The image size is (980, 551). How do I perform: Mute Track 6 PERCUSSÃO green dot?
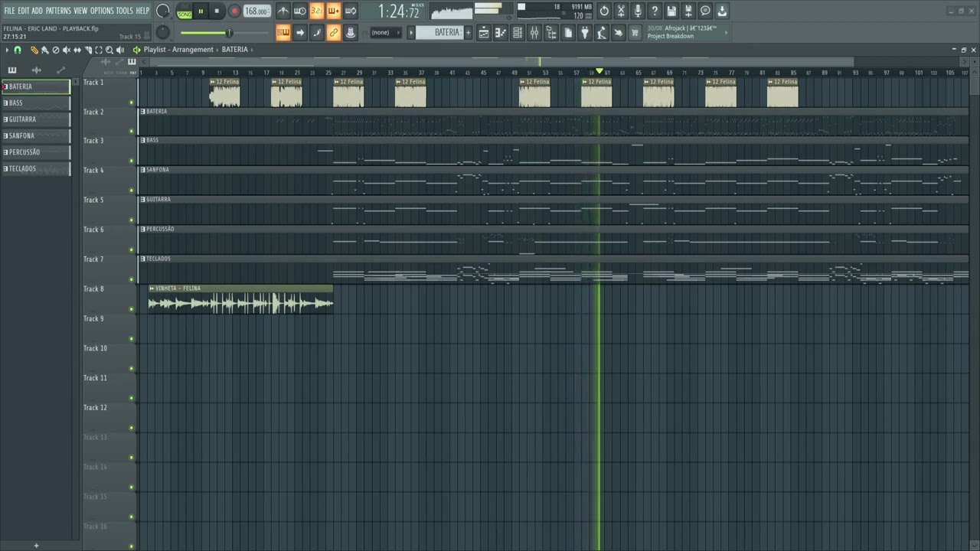pyautogui.click(x=132, y=249)
